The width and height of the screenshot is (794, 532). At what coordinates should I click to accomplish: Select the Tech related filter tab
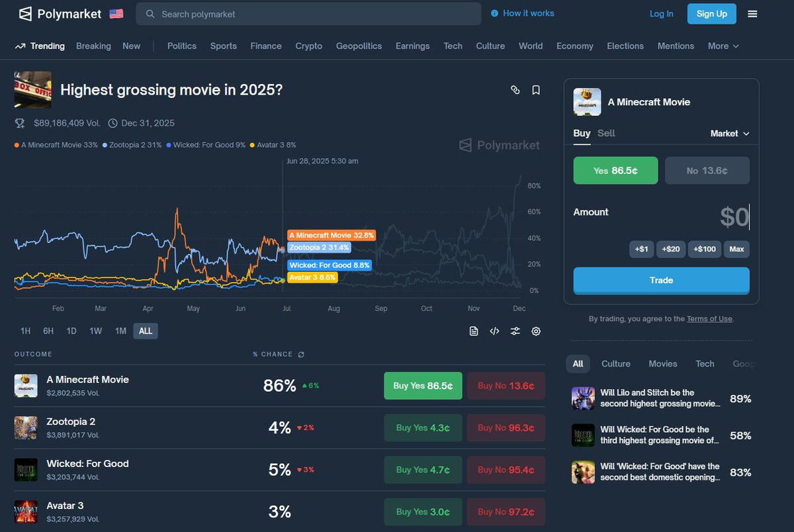pos(705,364)
